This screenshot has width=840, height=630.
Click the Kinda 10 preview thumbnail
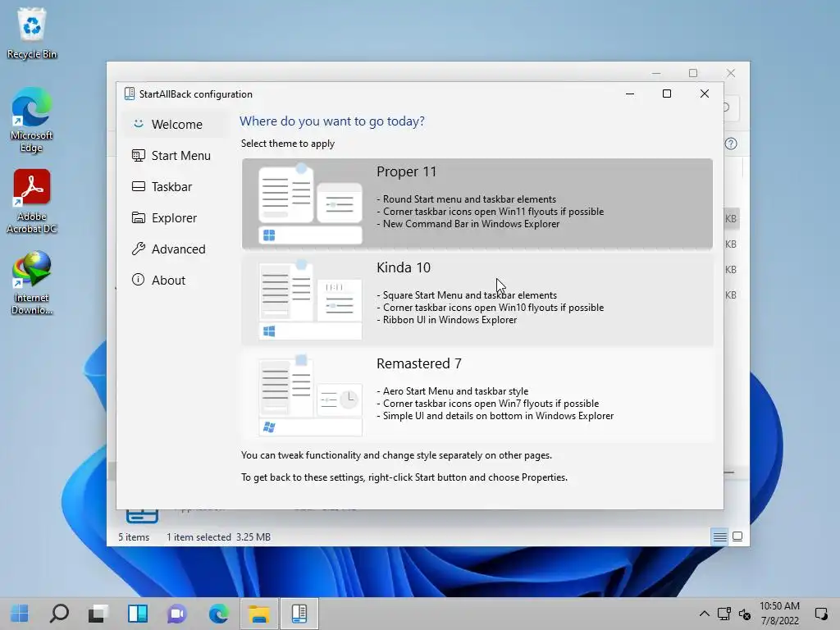pyautogui.click(x=310, y=299)
